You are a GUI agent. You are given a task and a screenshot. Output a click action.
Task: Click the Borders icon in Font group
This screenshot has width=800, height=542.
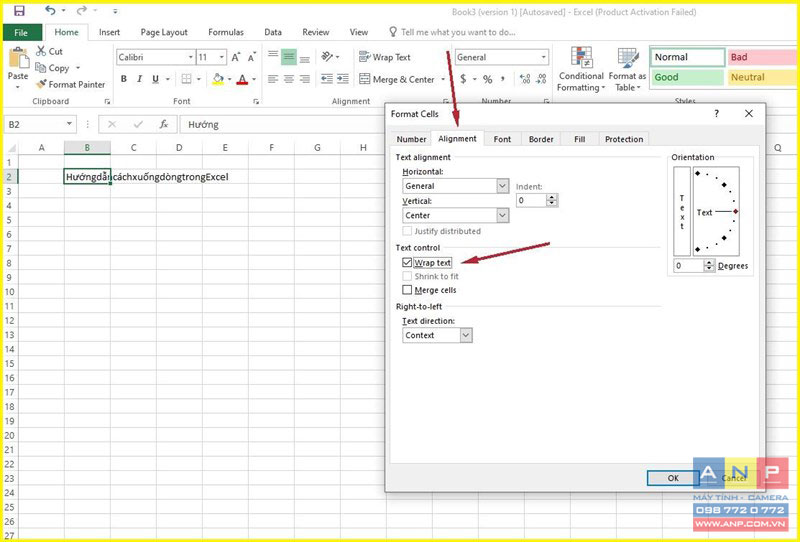(x=187, y=79)
